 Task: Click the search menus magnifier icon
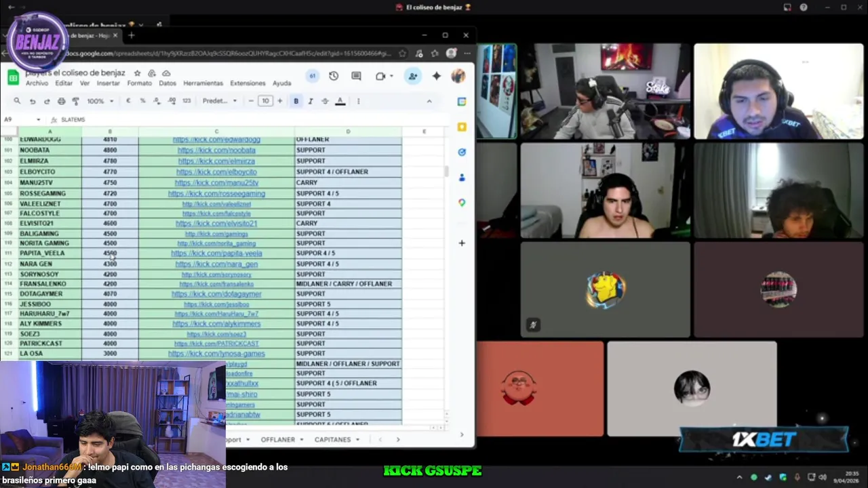(x=17, y=101)
